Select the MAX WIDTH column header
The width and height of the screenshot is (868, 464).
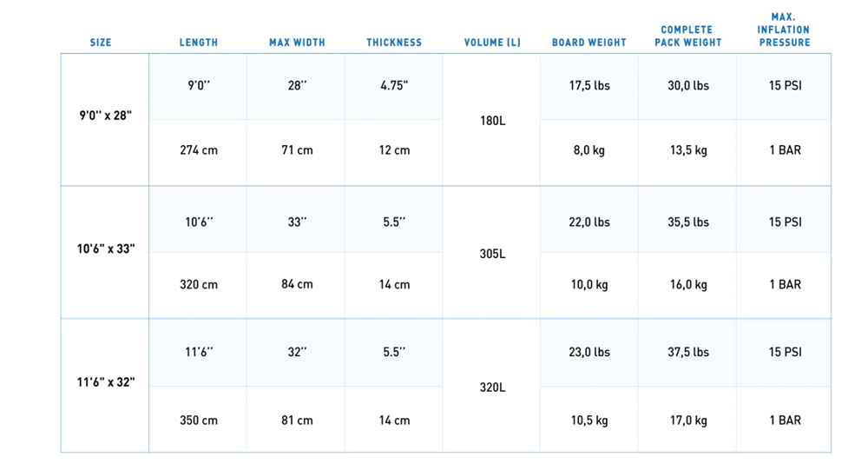click(297, 43)
